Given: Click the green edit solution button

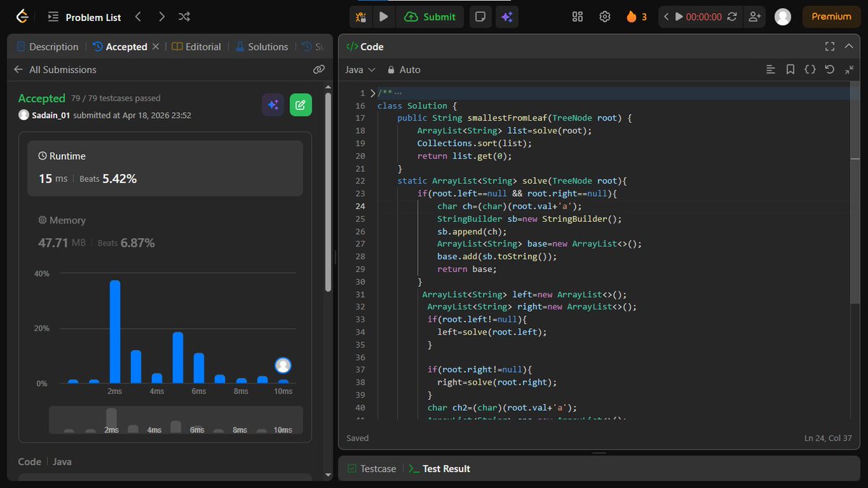Looking at the screenshot, I should (300, 105).
